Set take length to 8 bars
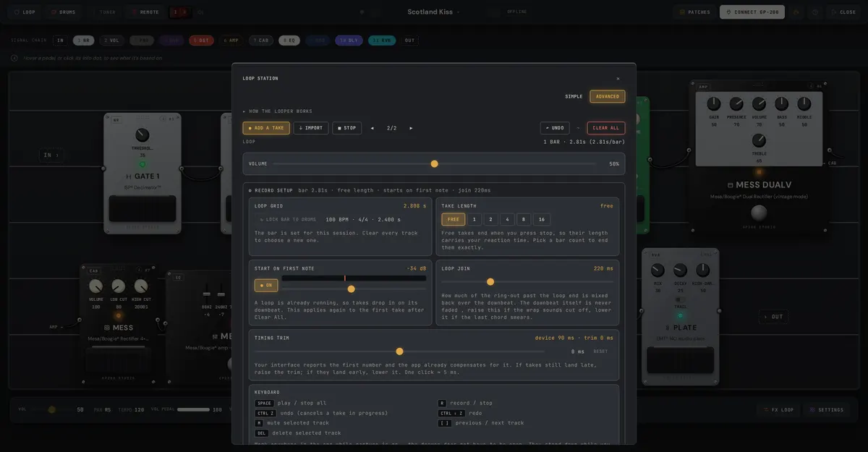This screenshot has height=452, width=868. click(524, 219)
